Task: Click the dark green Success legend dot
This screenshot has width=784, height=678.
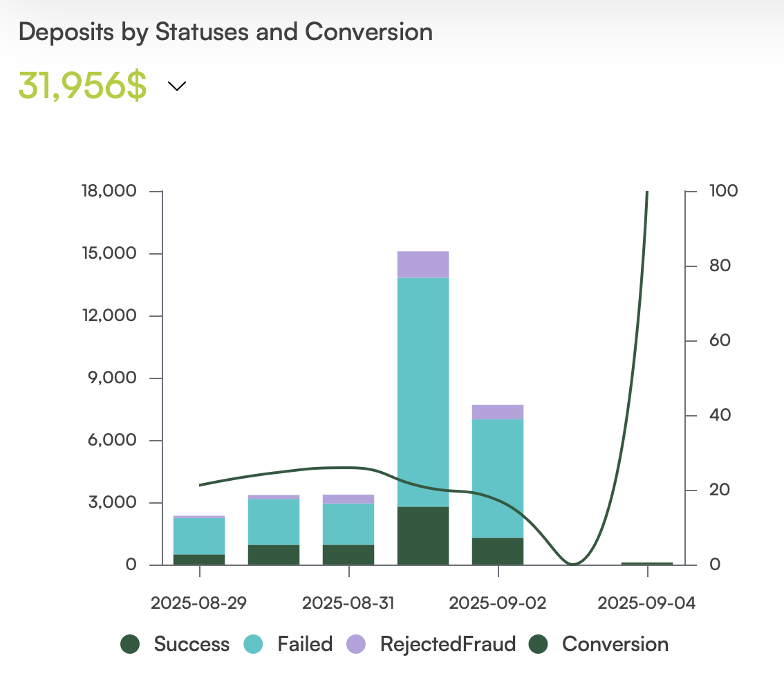Action: (130, 645)
